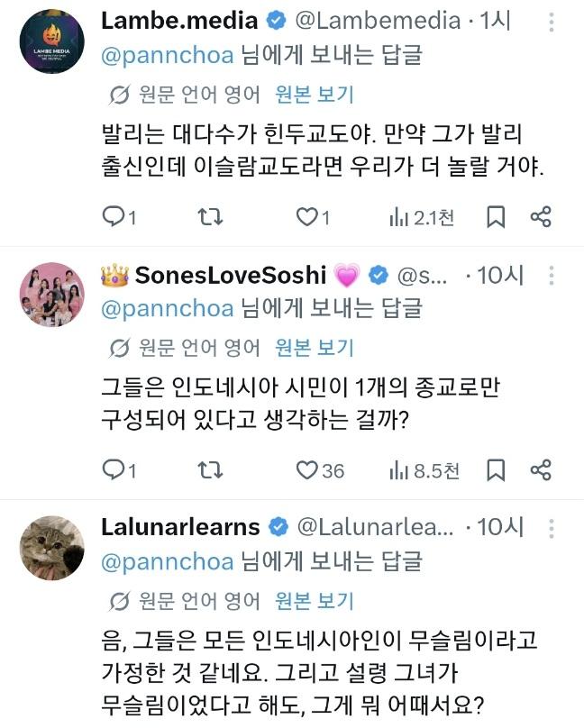This screenshot has height=728, width=584.
Task: Bookmark the Lambe.media tweet
Action: 496,217
